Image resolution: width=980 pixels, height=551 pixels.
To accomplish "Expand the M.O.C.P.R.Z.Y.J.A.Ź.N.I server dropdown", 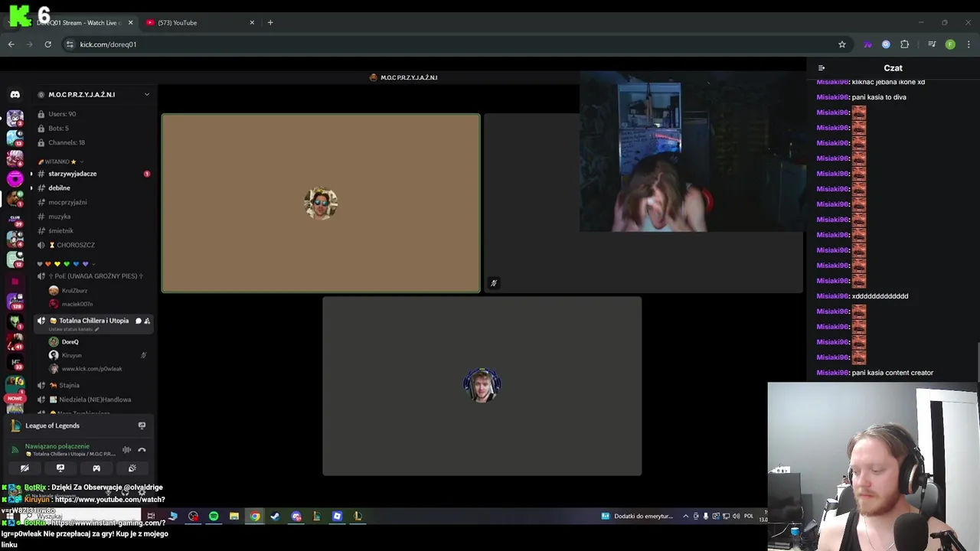I will tap(147, 95).
